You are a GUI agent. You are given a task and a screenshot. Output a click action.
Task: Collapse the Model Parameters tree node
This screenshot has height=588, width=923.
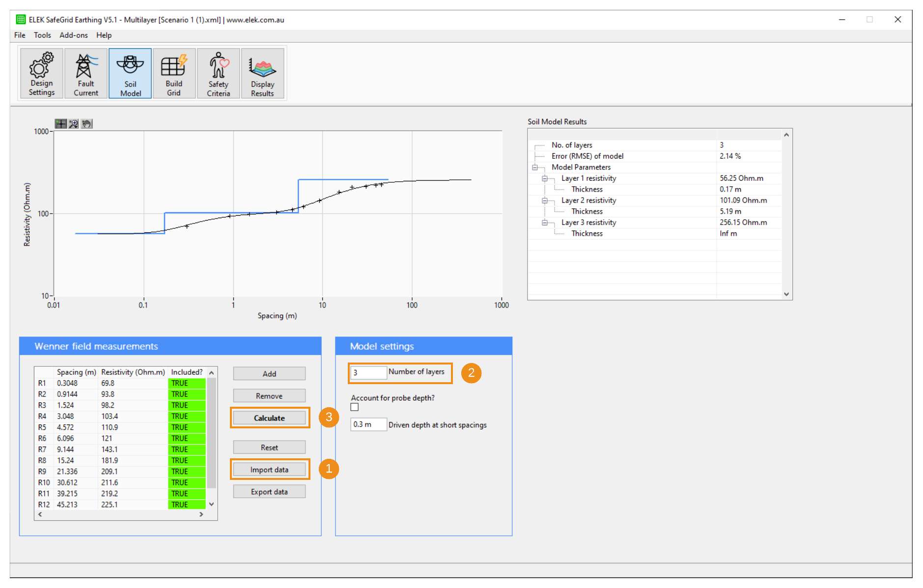534,167
